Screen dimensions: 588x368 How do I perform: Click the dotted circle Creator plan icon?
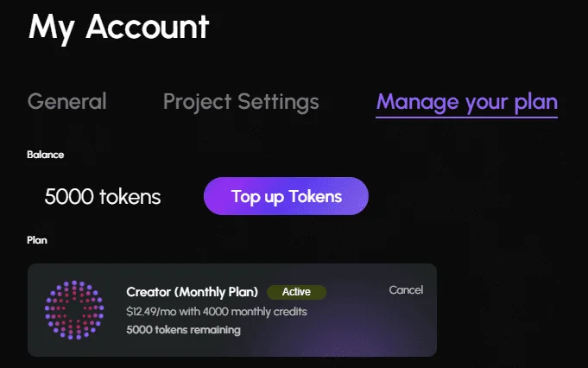tap(74, 310)
